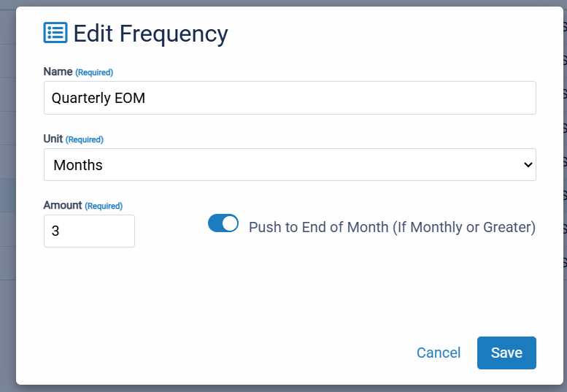Disable the Push to End of Month switch
Viewport: 567px width, 392px height.
coord(223,223)
